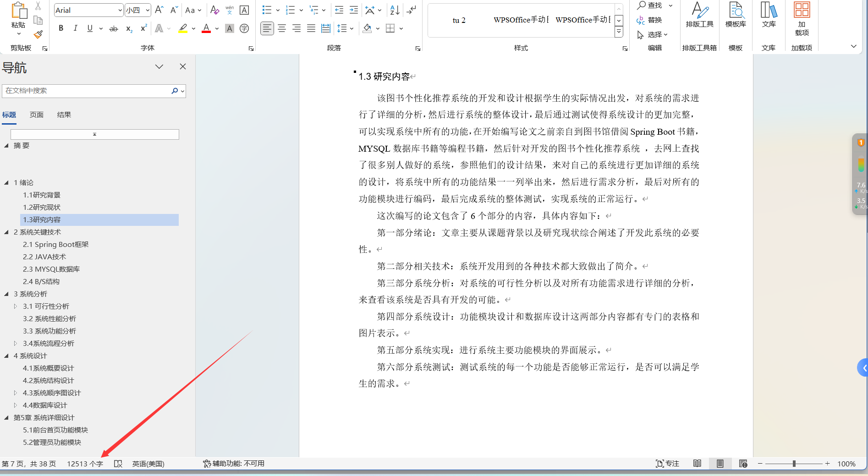Align text left

pos(267,28)
